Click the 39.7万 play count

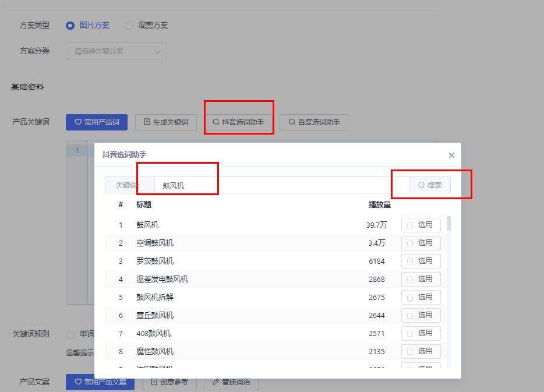tap(376, 225)
